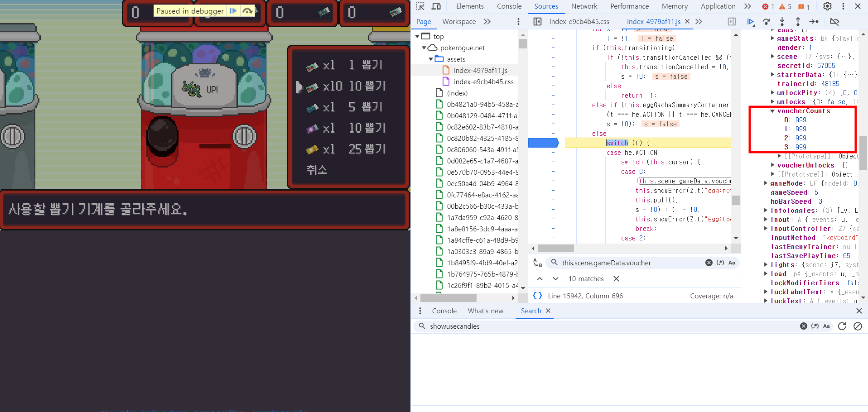Step over next function call
The height and width of the screenshot is (412, 868).
pos(766,22)
